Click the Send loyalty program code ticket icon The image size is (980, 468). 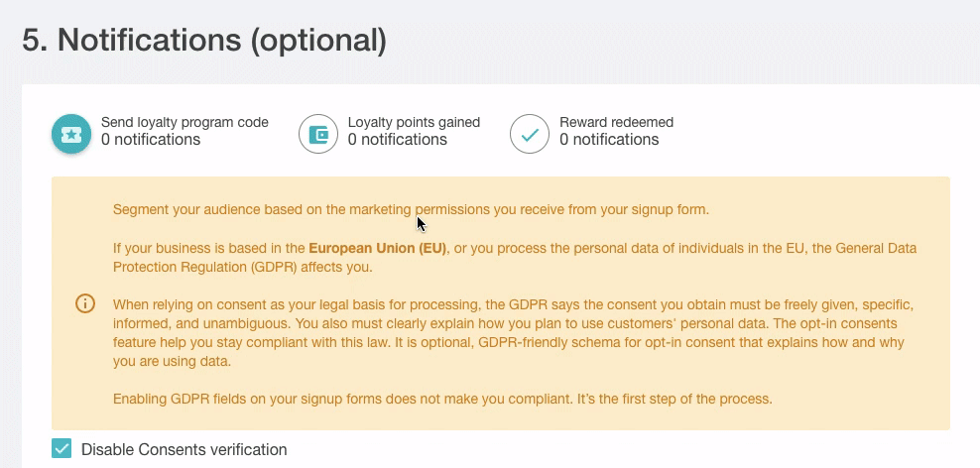pos(71,134)
